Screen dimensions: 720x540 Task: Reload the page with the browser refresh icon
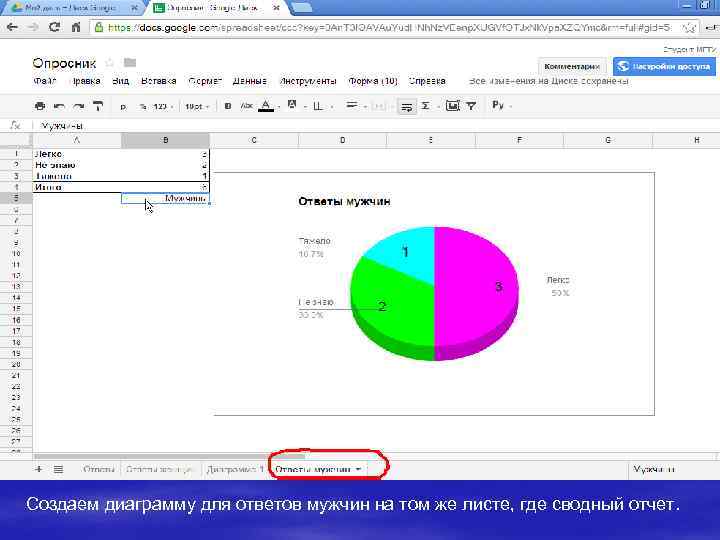[54, 27]
